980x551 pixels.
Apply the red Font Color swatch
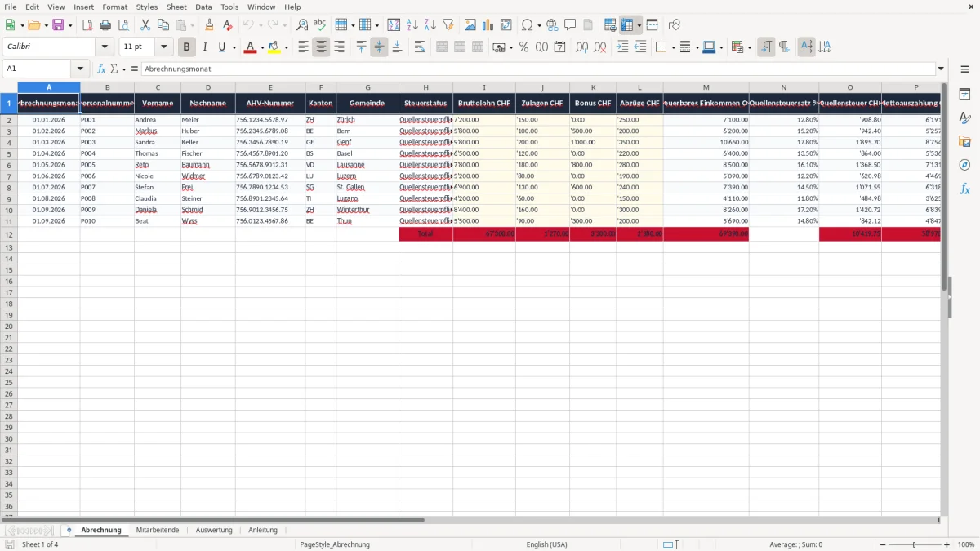[x=250, y=47]
